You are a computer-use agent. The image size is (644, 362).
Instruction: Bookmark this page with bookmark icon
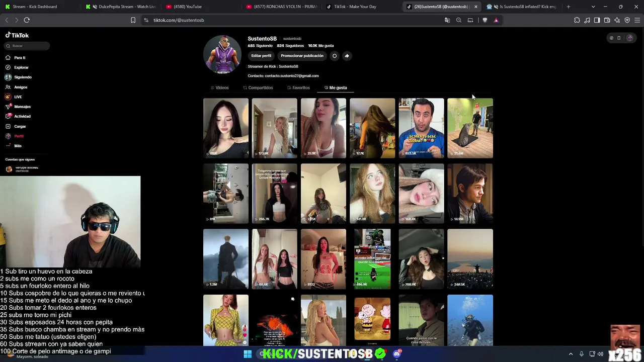(x=133, y=20)
